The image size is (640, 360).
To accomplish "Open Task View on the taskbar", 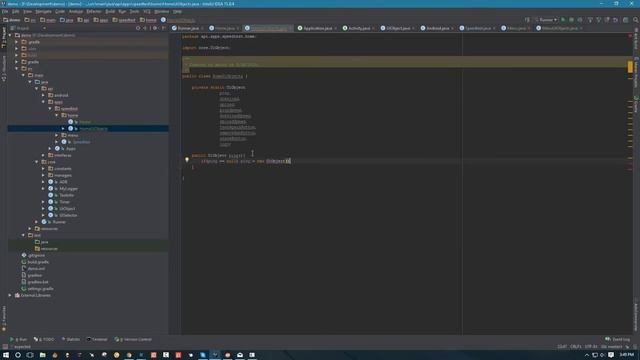I will click(30, 355).
